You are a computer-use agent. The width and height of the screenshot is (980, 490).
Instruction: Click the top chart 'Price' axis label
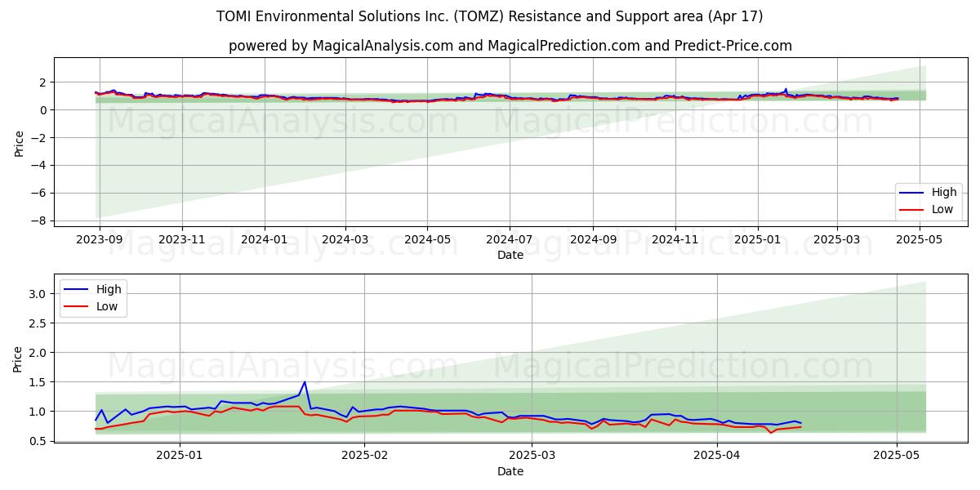(x=19, y=143)
